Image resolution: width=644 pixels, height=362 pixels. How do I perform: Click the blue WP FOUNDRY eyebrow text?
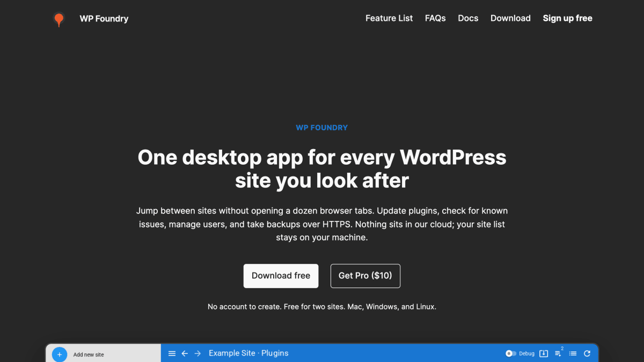pyautogui.click(x=322, y=128)
